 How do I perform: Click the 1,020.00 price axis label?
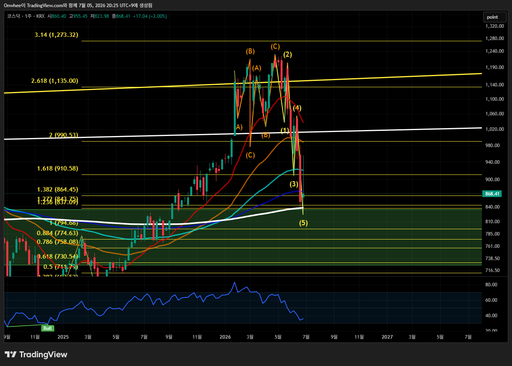(494, 129)
